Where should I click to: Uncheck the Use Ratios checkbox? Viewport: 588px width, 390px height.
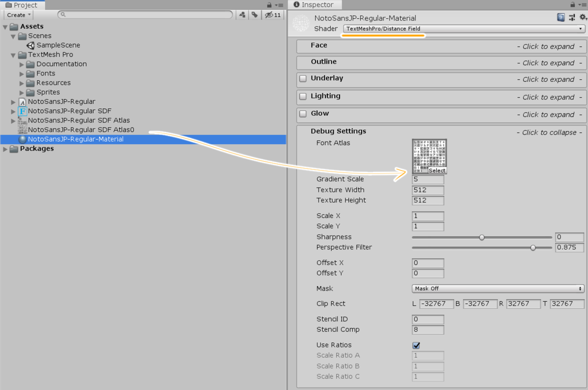tap(416, 345)
